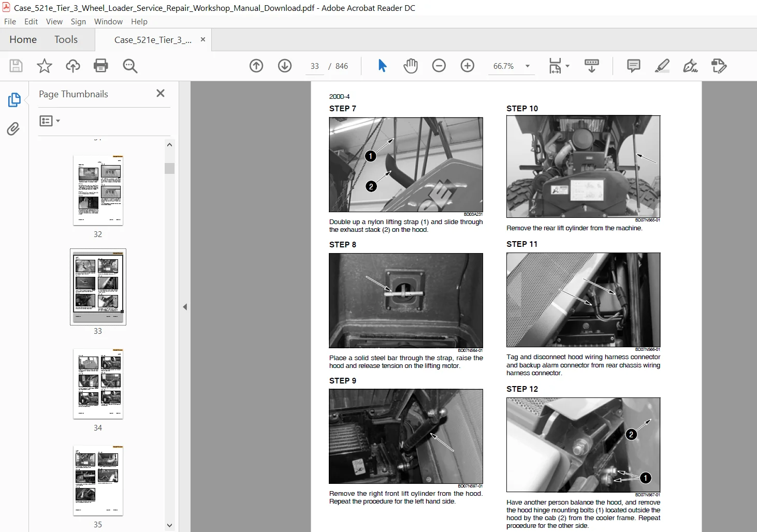Add this file to starred favorites

click(45, 66)
